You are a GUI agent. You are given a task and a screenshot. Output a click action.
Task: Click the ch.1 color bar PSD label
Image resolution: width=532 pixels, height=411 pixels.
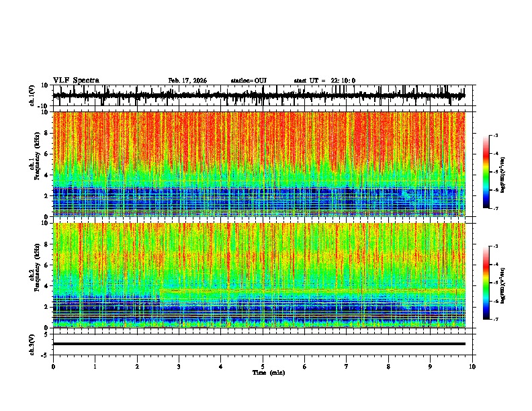tap(502, 175)
